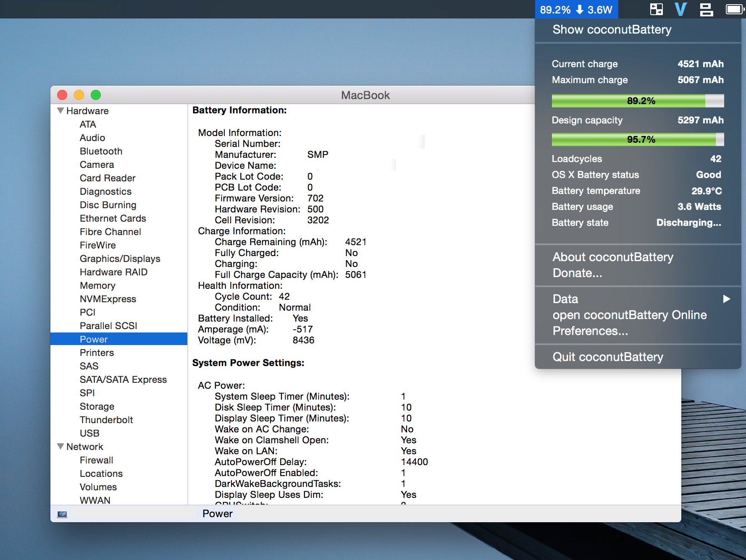Screen dimensions: 746x560
Task: Collapse the Network tree section
Action: click(60, 446)
